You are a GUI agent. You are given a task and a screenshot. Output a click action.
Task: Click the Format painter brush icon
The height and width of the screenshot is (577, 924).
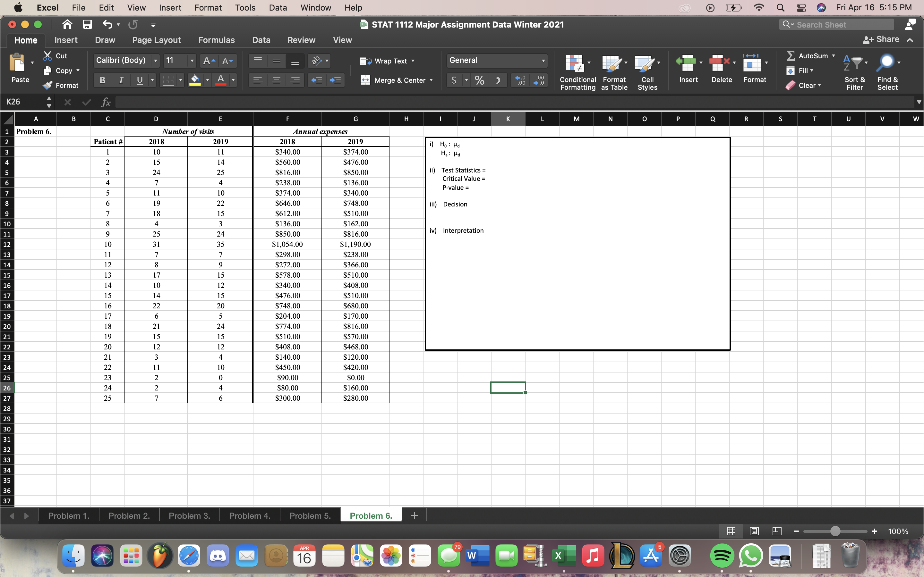[x=47, y=86]
